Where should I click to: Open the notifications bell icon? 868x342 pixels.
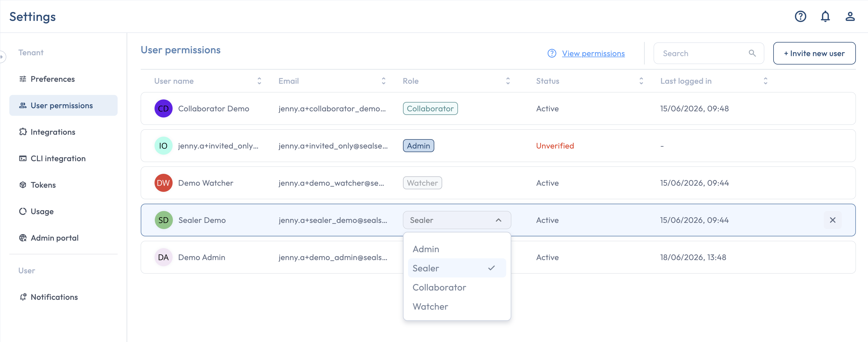[825, 16]
